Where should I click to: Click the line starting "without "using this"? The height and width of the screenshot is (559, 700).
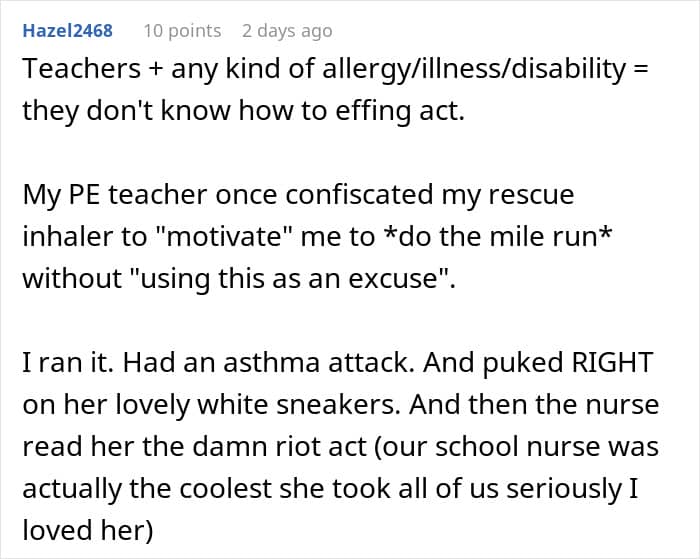click(238, 277)
